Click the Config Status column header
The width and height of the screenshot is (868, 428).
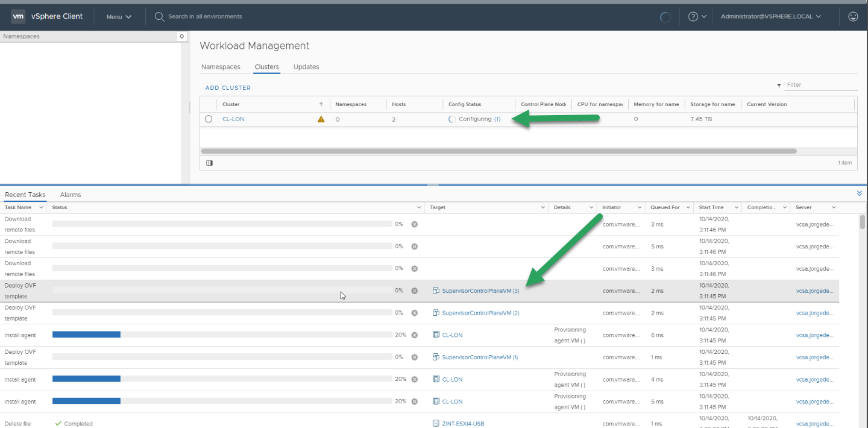click(x=465, y=104)
